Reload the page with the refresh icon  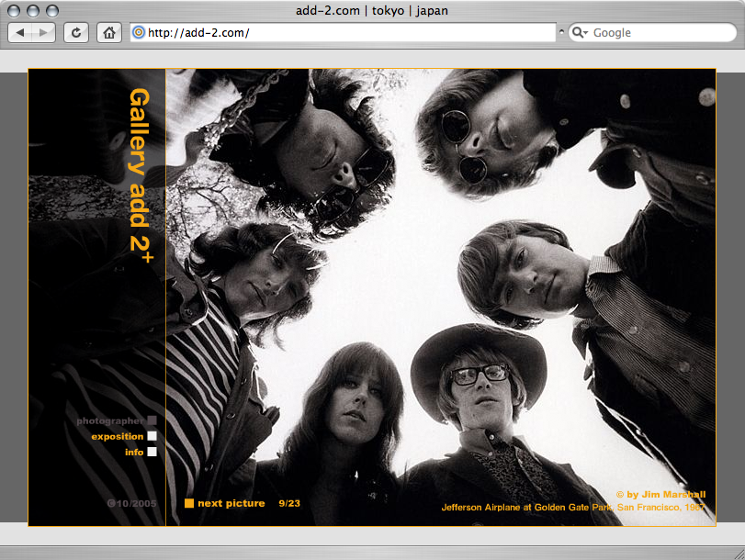coord(76,33)
